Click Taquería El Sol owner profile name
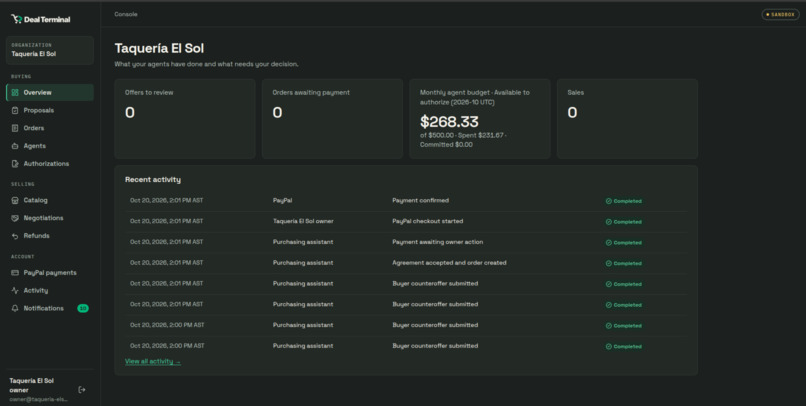The width and height of the screenshot is (806, 406). point(31,385)
